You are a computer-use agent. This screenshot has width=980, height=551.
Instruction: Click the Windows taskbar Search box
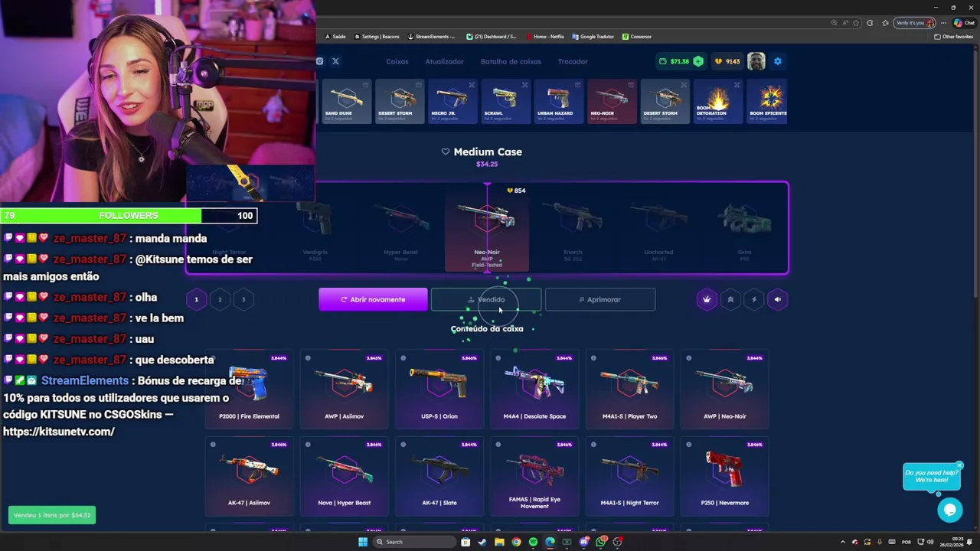[x=413, y=542]
